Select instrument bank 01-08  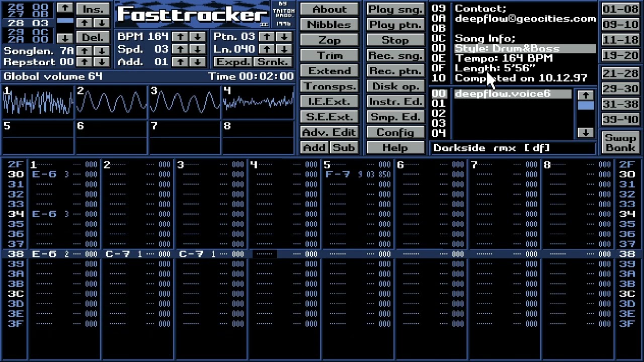pos(620,9)
